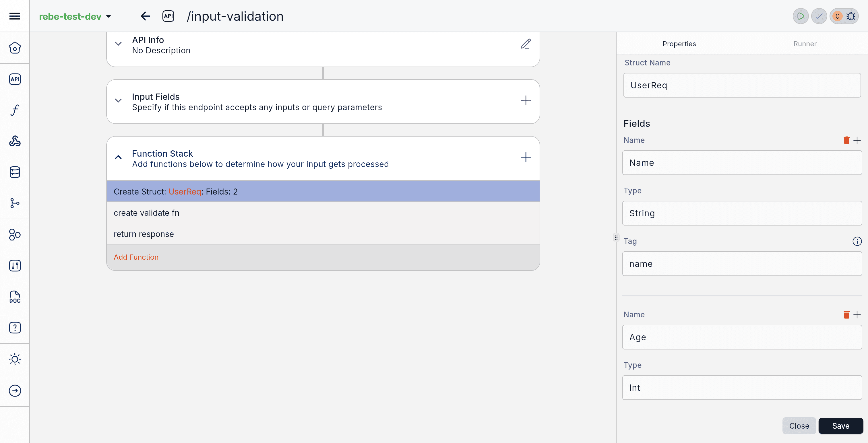
Task: Open the Database icon in the sidebar
Action: pyautogui.click(x=15, y=172)
